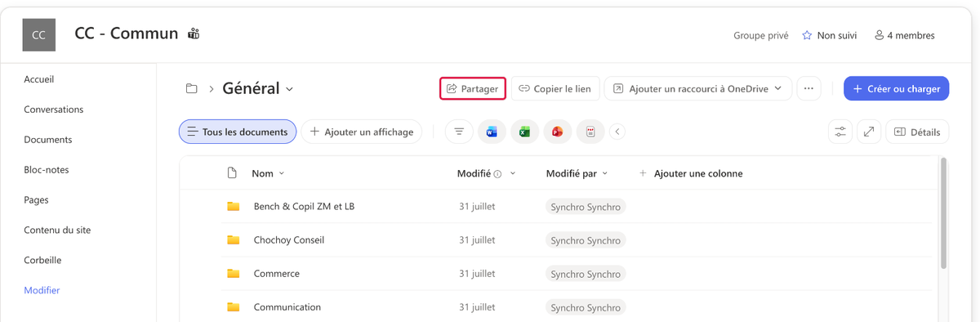Click the star icon to follow site
Screen dimensions: 980x322
coord(807,35)
